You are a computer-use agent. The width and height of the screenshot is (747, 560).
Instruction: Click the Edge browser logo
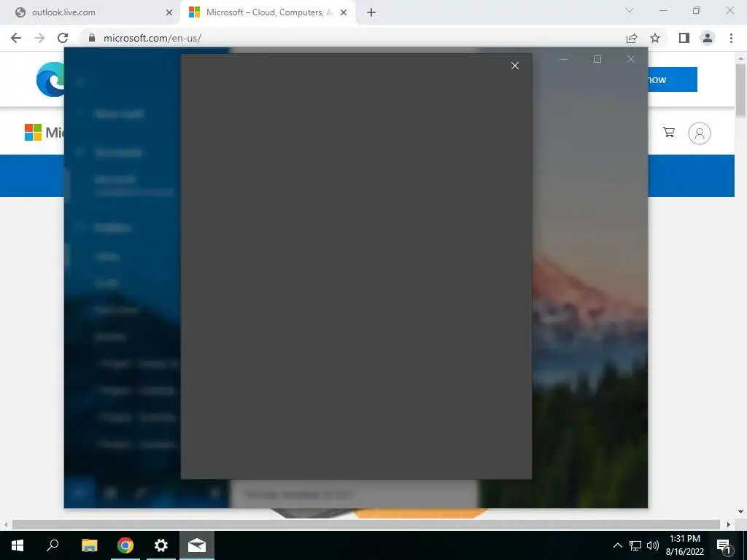(50, 79)
